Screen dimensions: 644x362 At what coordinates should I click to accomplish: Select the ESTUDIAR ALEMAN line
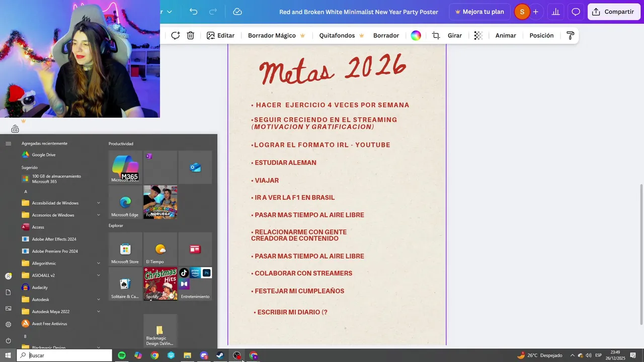tap(284, 163)
